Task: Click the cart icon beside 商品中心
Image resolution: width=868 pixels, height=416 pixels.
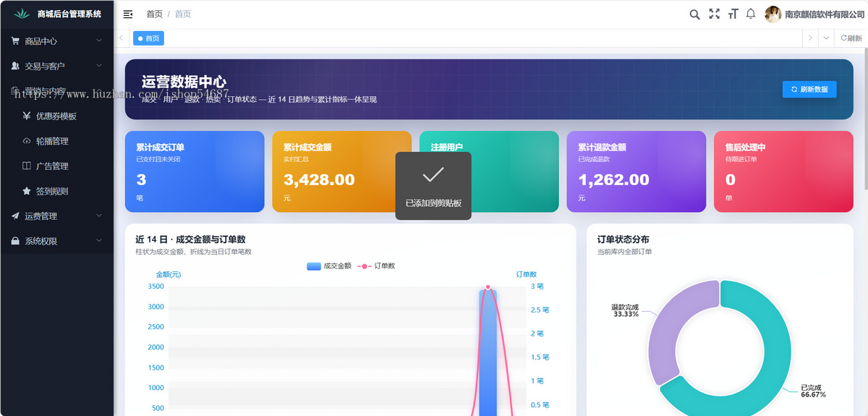Action: pos(15,41)
